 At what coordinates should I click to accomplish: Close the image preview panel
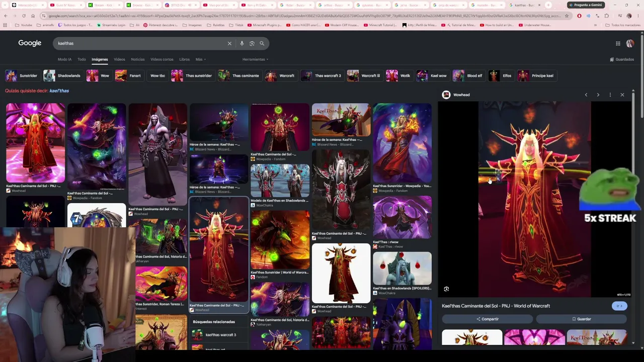[x=622, y=95]
